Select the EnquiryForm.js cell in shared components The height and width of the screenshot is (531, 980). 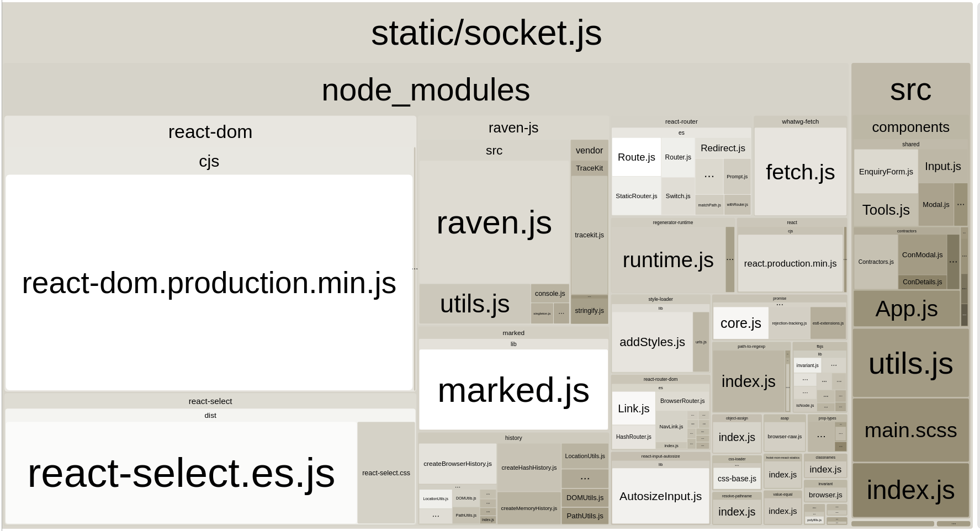pyautogui.click(x=886, y=171)
